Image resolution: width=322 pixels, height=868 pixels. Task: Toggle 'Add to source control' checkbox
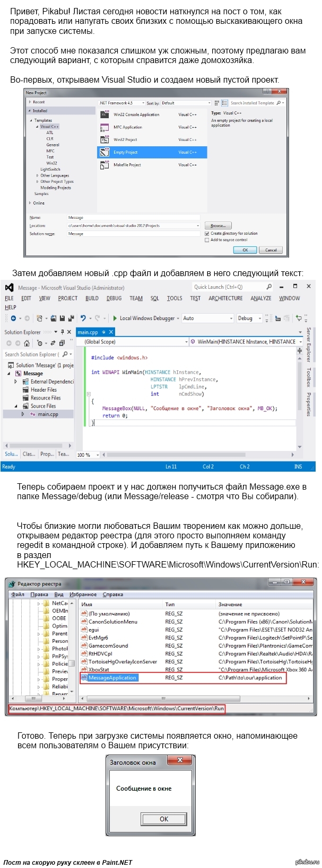[x=207, y=240]
